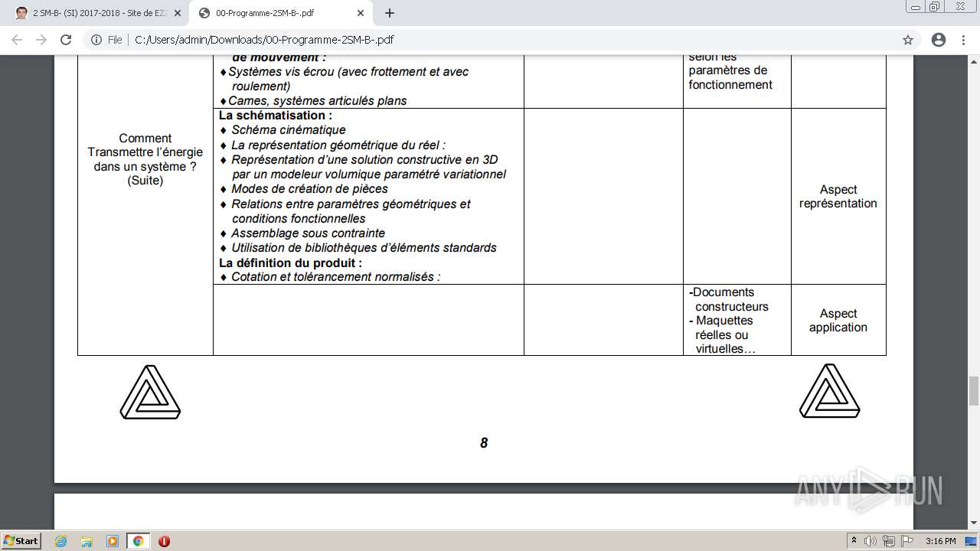The width and height of the screenshot is (980, 551).
Task: Select the 00-Programme-2SM-B-.pdf tab
Action: click(x=281, y=13)
